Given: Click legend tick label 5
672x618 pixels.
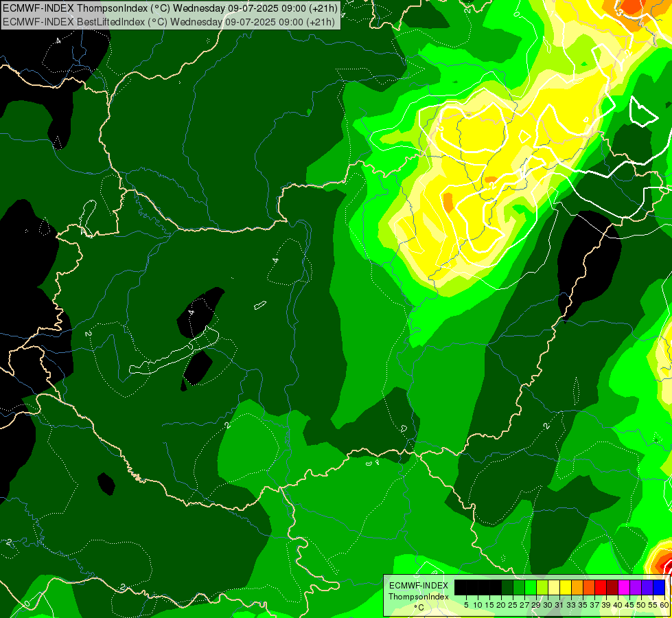Looking at the screenshot, I should [x=466, y=605].
